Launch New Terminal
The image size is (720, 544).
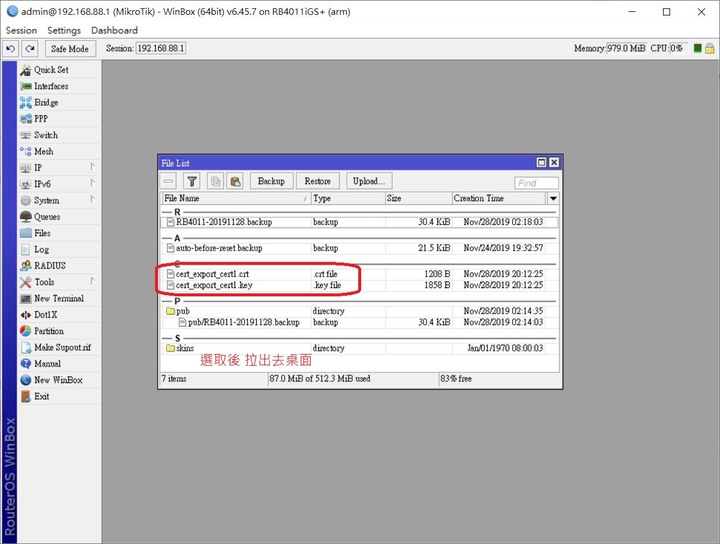click(x=58, y=298)
